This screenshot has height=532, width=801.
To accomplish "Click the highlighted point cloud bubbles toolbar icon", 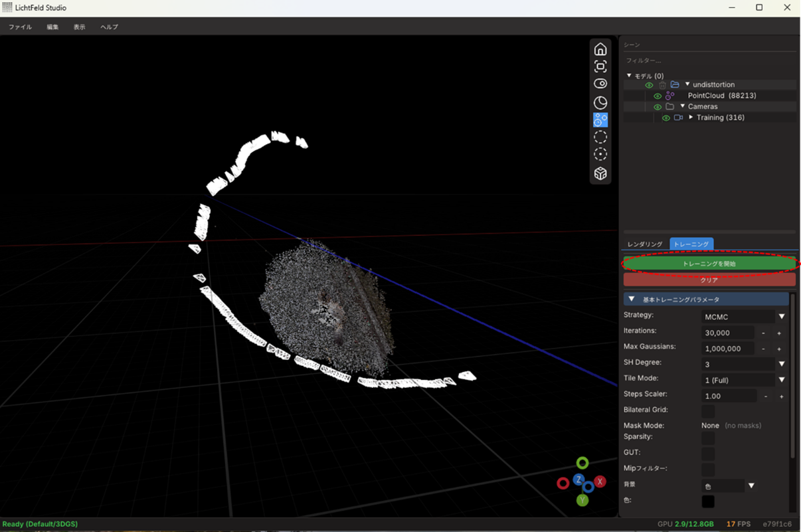I will (x=600, y=120).
